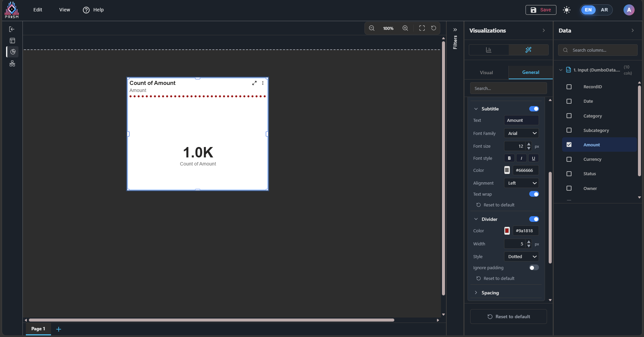The height and width of the screenshot is (337, 644).
Task: Click the reset view rotate icon
Action: [x=434, y=28]
